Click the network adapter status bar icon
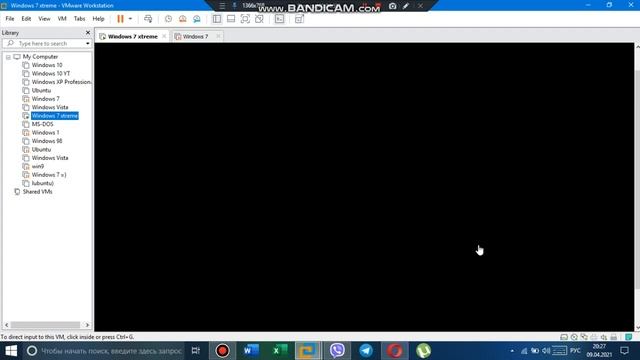The height and width of the screenshot is (360, 640). coord(584,337)
